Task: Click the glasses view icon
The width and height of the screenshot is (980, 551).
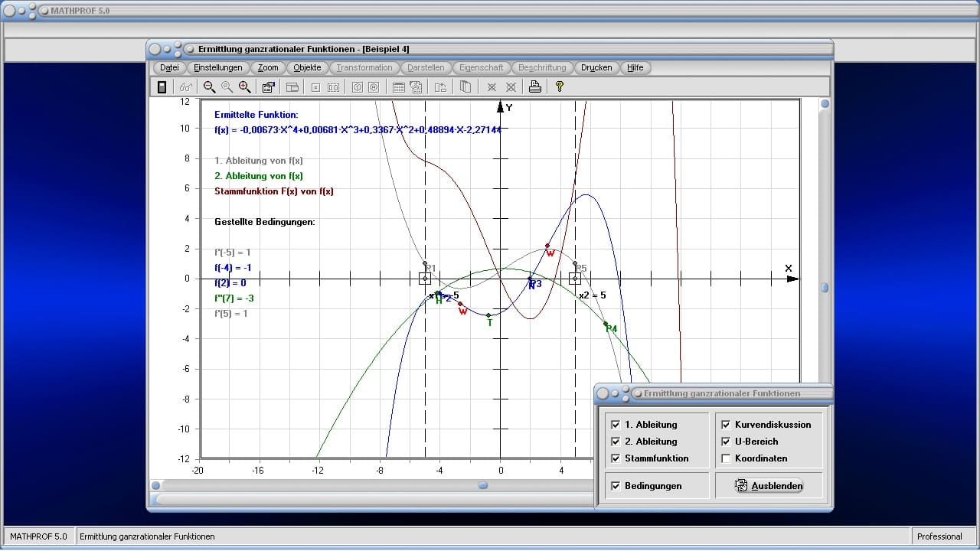Action: 185,87
